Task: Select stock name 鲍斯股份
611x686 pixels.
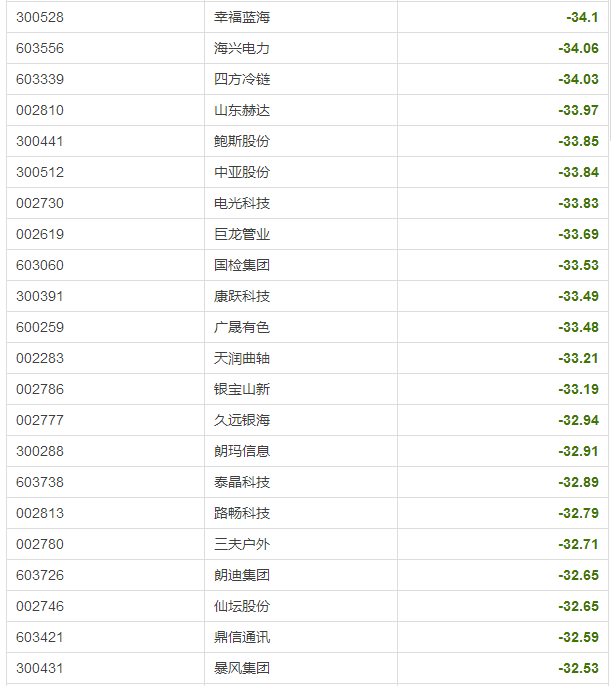Action: [x=242, y=141]
